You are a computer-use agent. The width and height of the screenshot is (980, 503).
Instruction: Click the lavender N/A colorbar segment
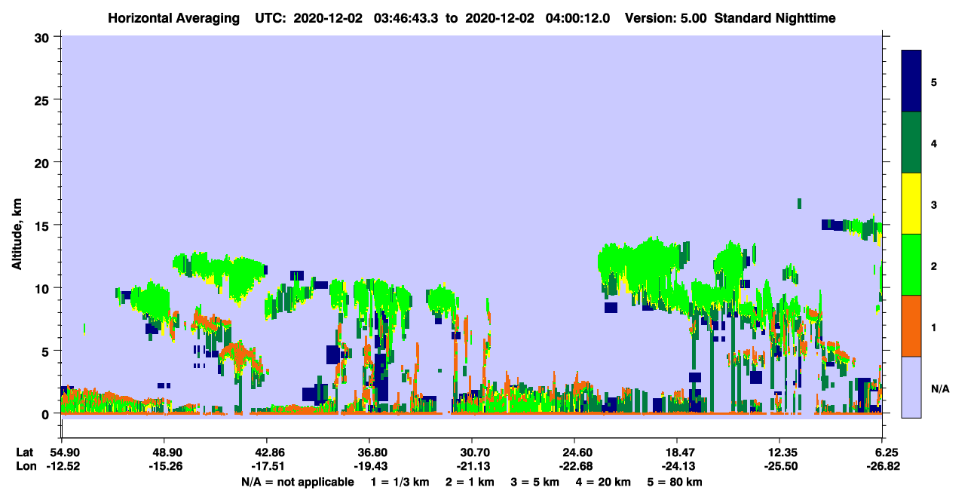911,386
